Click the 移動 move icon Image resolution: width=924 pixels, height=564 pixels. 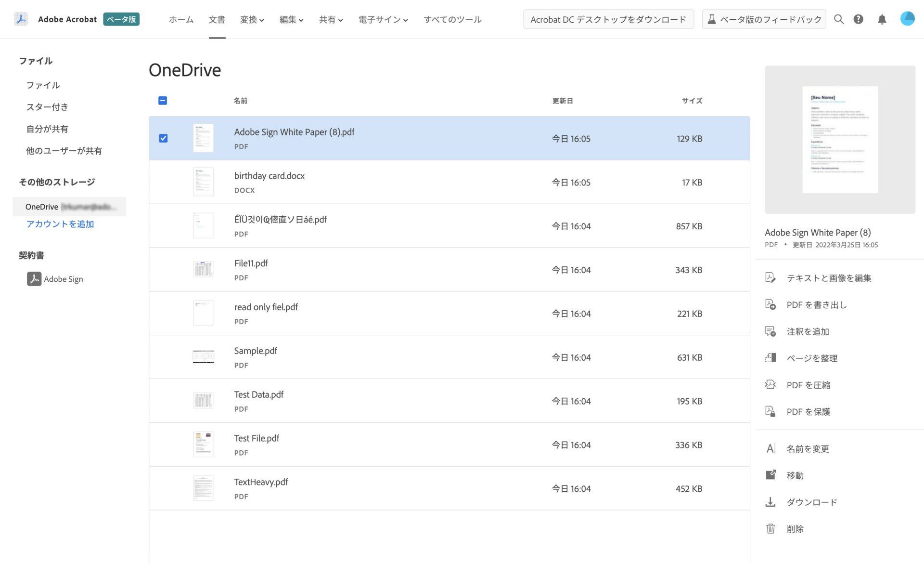pyautogui.click(x=770, y=475)
